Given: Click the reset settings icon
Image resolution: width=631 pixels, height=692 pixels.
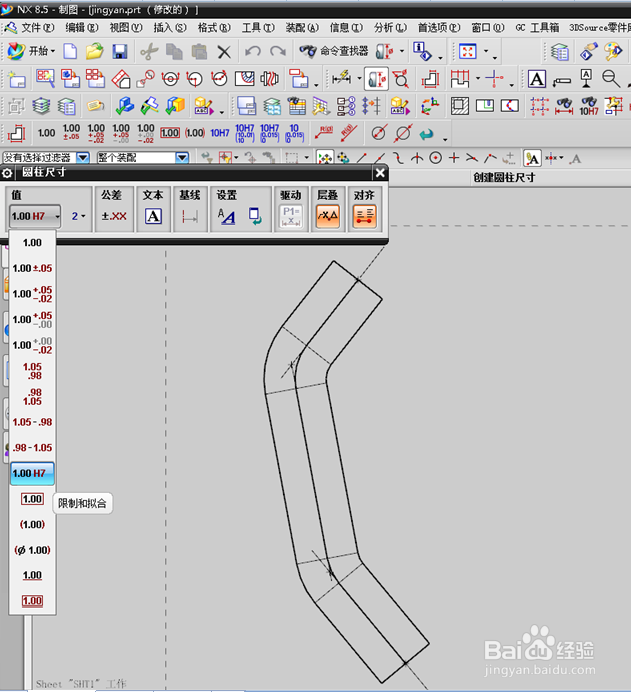Looking at the screenshot, I should [255, 216].
